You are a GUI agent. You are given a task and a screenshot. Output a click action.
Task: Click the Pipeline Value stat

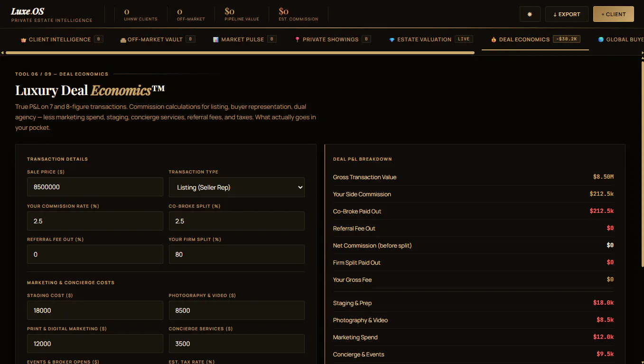(242, 14)
